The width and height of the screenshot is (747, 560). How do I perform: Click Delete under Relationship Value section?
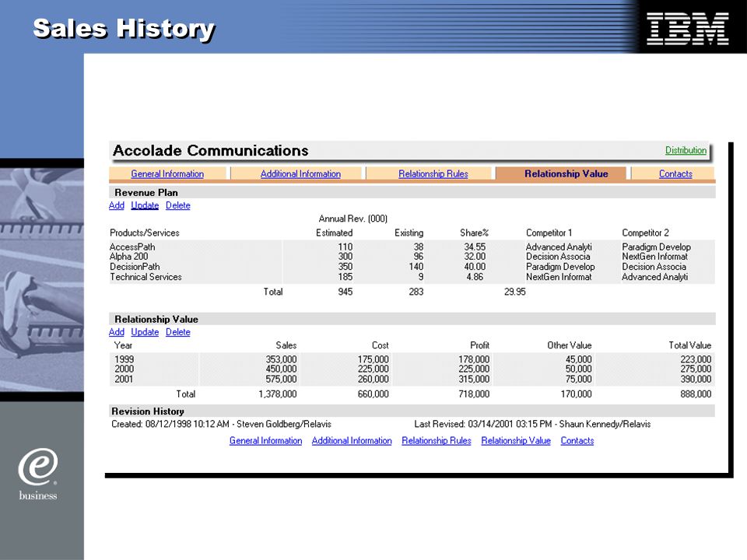click(x=177, y=332)
